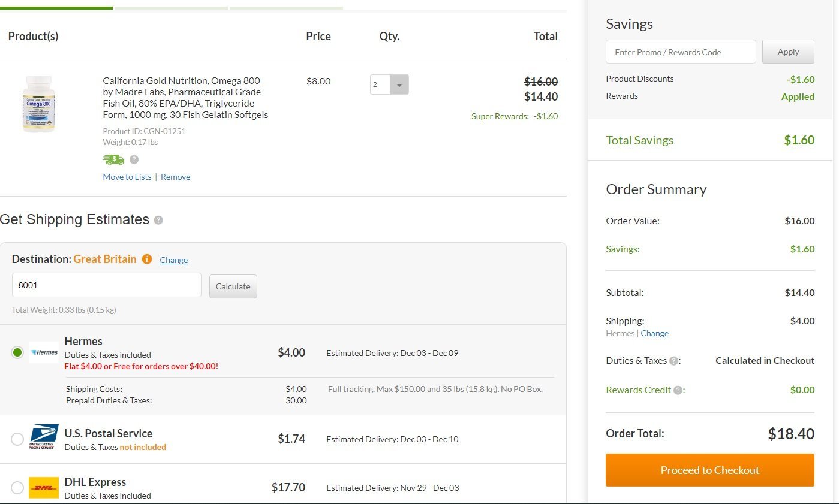839x504 pixels.
Task: Click Change link under Shipping in summary
Action: pos(654,333)
